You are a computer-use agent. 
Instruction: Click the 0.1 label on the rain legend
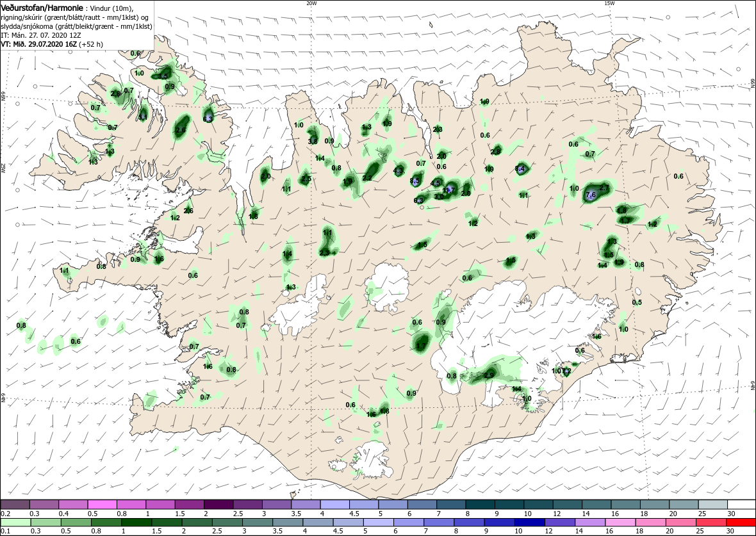pyautogui.click(x=6, y=532)
